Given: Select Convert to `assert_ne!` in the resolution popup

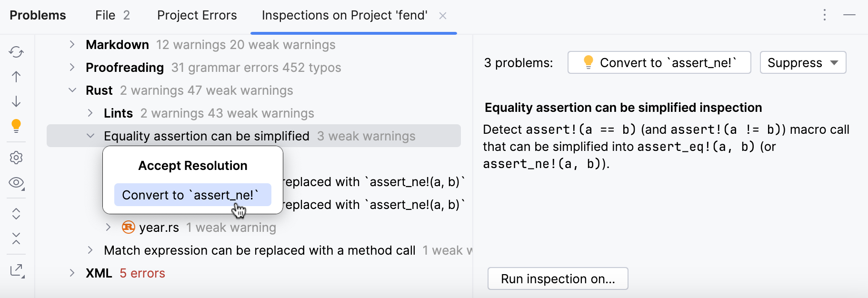Looking at the screenshot, I should coord(192,195).
